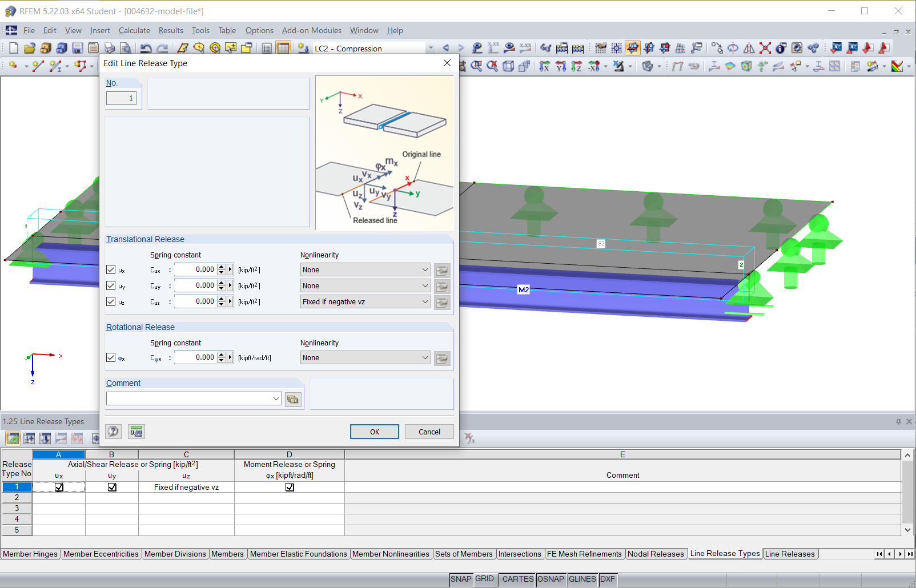916x588 pixels.
Task: Open the Cφx spring constant arrow menu
Action: pyautogui.click(x=230, y=357)
